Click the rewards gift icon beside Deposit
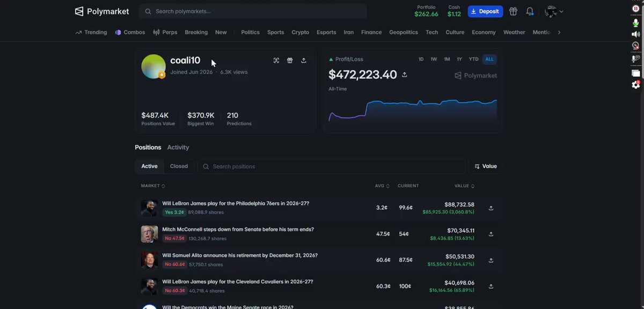 coord(513,11)
